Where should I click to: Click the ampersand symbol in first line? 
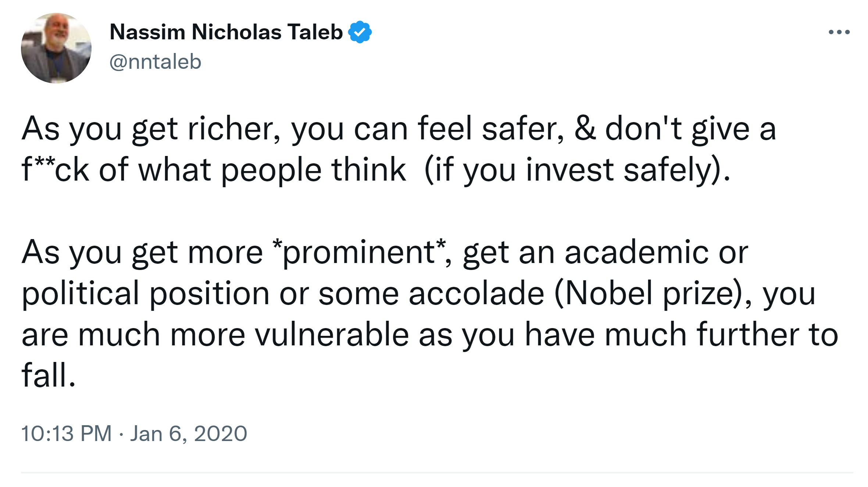pyautogui.click(x=585, y=129)
